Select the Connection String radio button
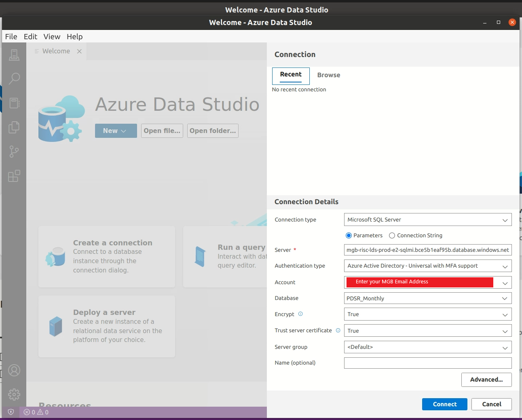 392,235
